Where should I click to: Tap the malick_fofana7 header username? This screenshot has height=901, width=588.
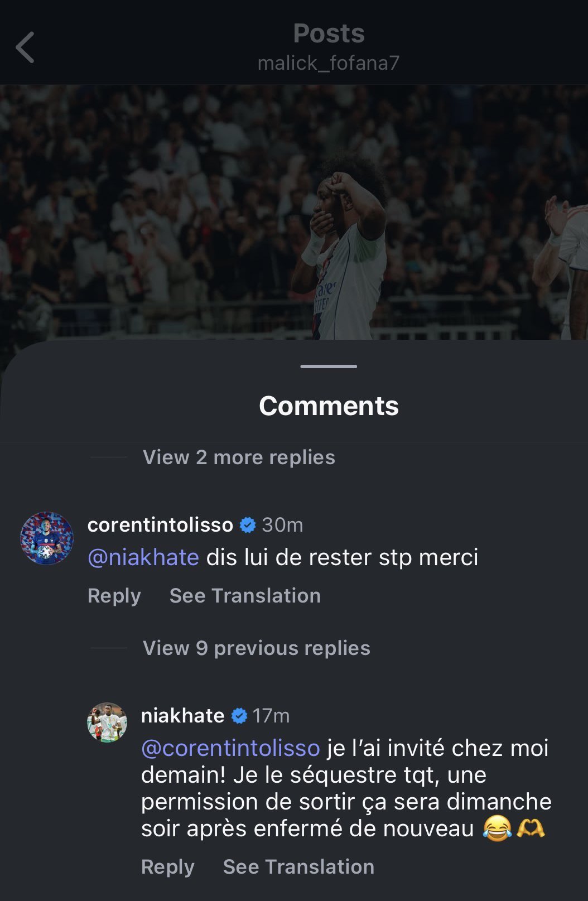pyautogui.click(x=329, y=63)
